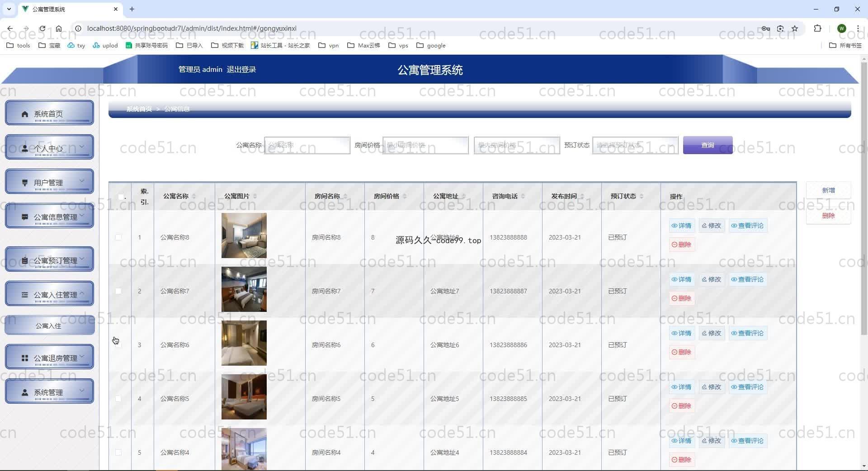Expand the 公寓预订管理 menu
Viewport: 868px width, 471px height.
pyautogui.click(x=49, y=259)
